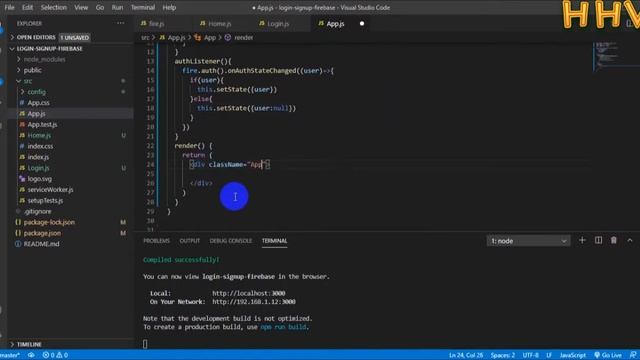The width and height of the screenshot is (640, 360).
Task: Open errors and warnings status indicator
Action: (x=55, y=355)
